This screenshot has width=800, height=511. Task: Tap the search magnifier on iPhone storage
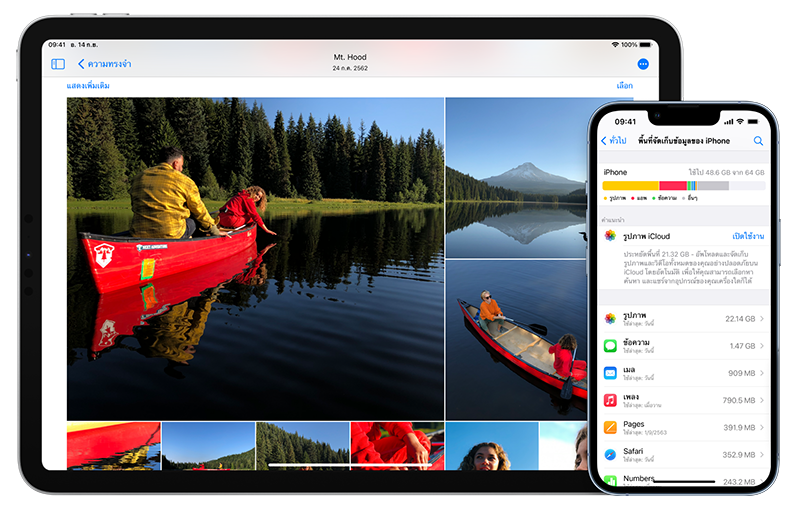pyautogui.click(x=758, y=141)
